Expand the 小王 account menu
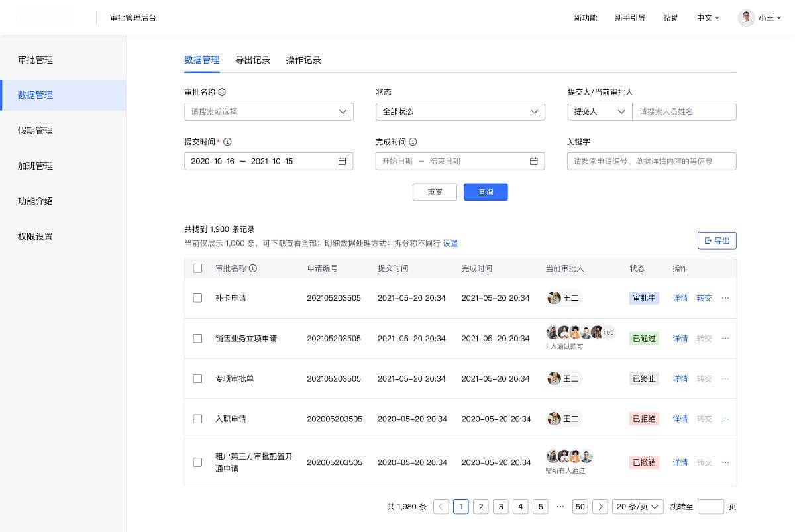 tap(770, 18)
